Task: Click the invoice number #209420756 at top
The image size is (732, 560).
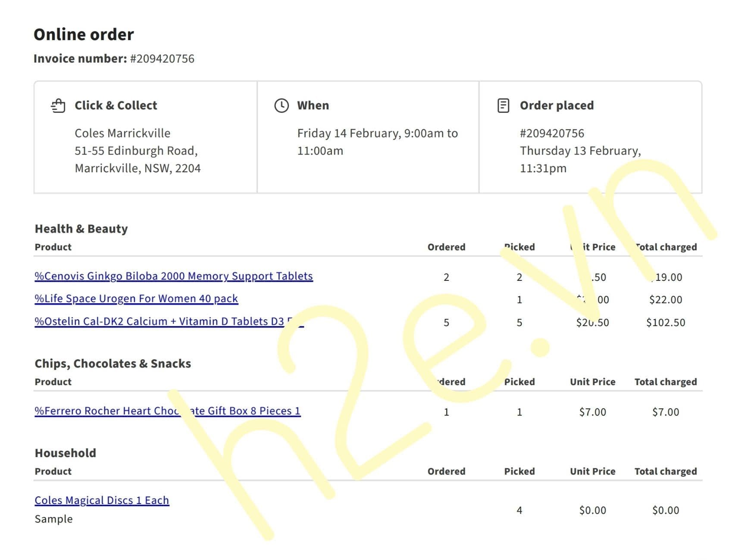Action: pos(162,59)
